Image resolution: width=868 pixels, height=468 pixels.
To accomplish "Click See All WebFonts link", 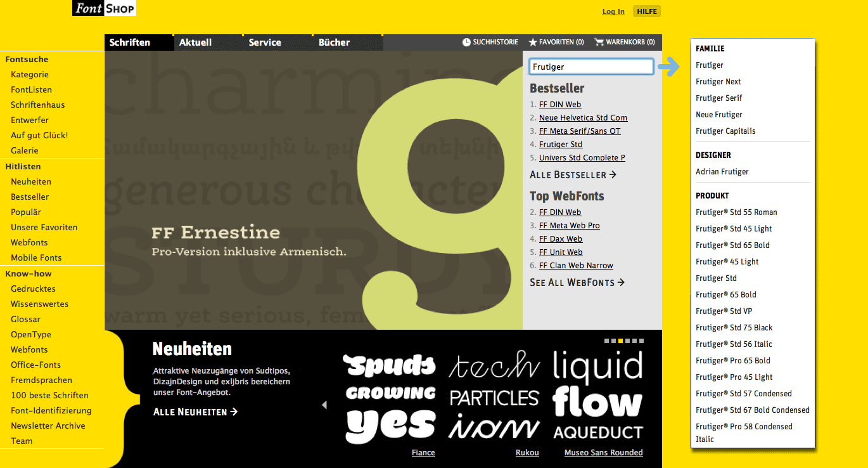I will 577,282.
